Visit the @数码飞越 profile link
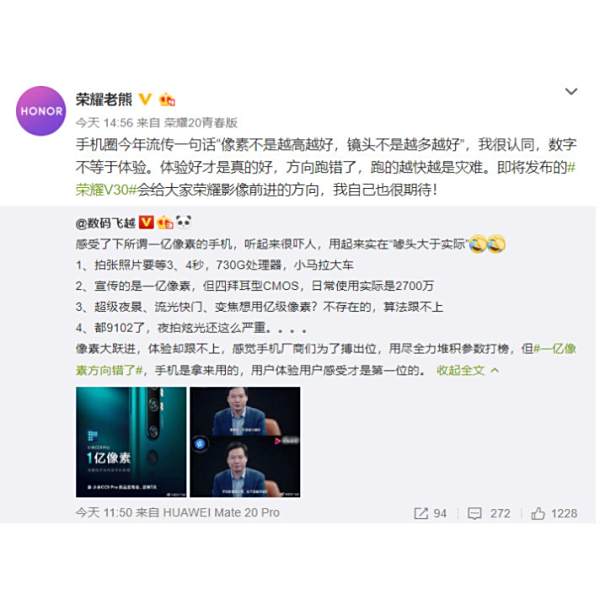 (x=106, y=223)
